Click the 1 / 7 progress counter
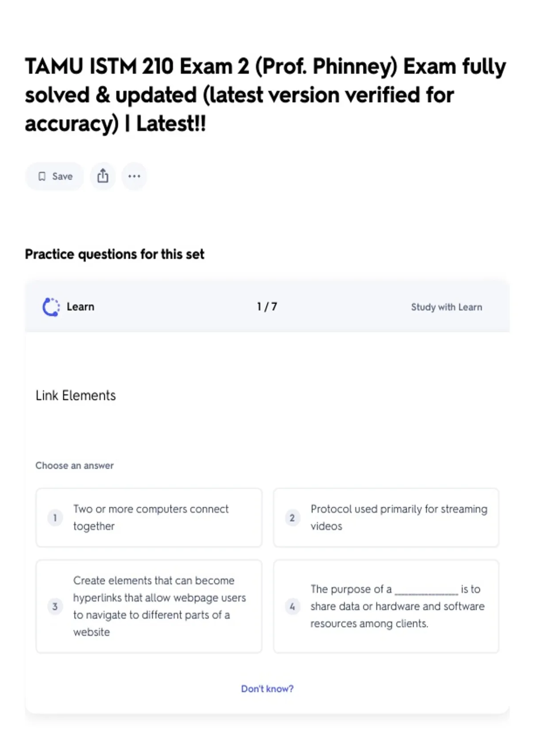The image size is (534, 756). [267, 307]
